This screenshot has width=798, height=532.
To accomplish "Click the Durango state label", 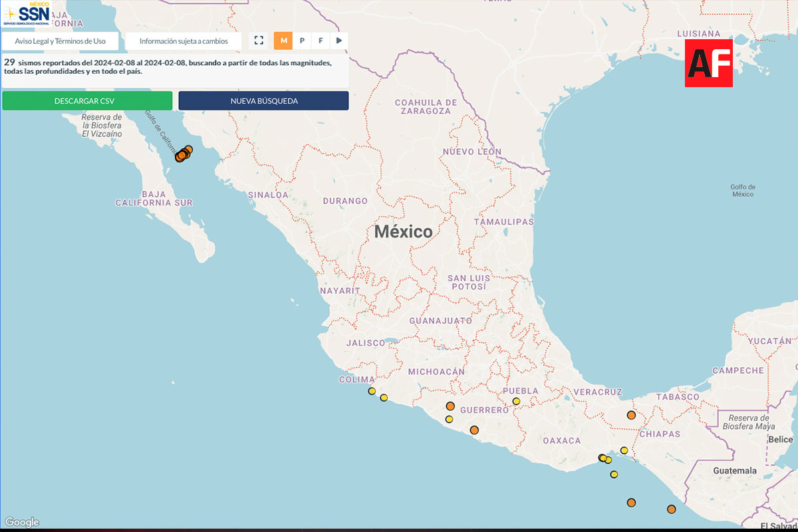I will [x=345, y=201].
